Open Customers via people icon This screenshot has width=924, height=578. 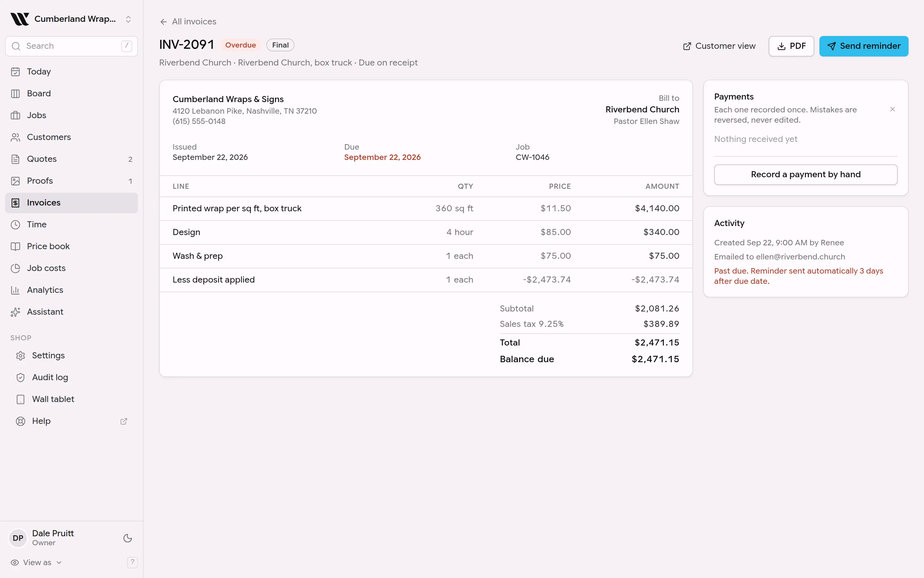coord(15,137)
